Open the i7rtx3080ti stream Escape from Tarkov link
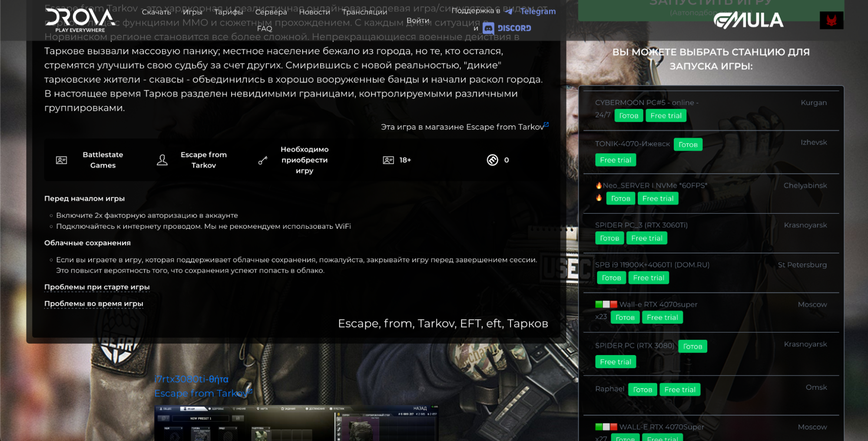Viewport: 868px width, 441px height. pyautogui.click(x=201, y=393)
